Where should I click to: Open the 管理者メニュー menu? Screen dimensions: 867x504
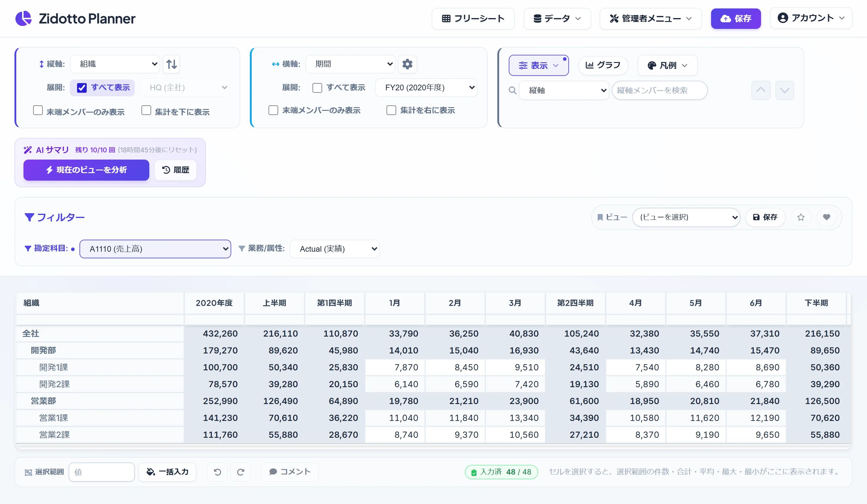[650, 18]
